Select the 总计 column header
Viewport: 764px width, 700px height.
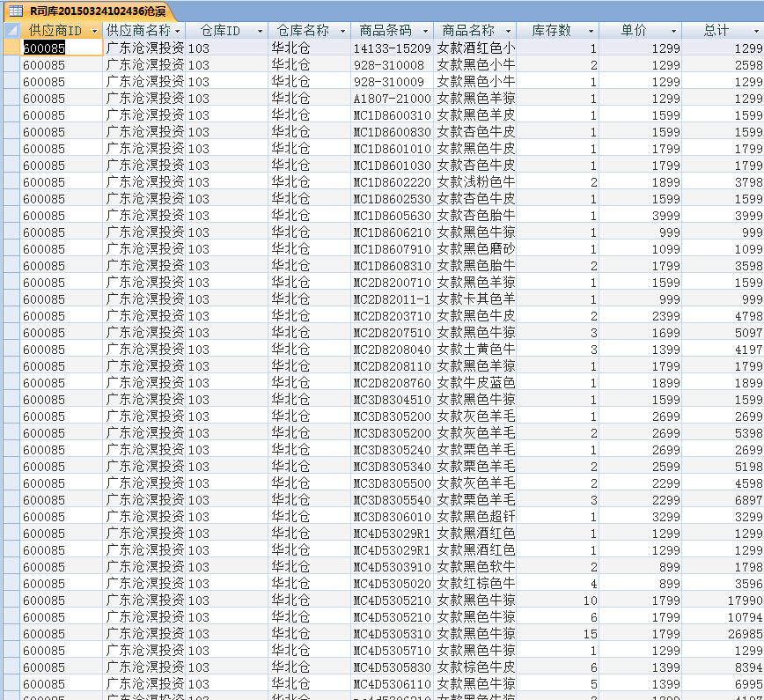[x=716, y=31]
